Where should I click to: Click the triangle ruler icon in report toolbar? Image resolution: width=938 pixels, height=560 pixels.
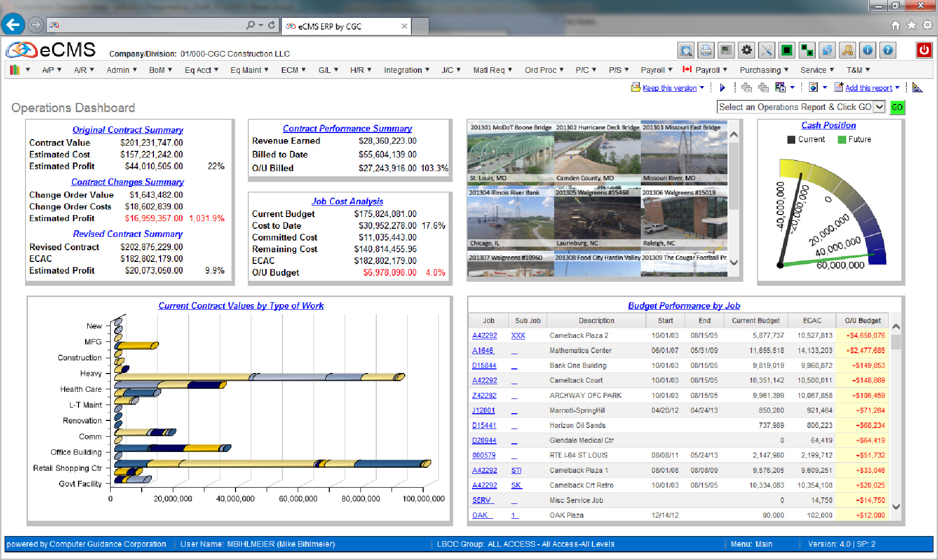point(917,88)
